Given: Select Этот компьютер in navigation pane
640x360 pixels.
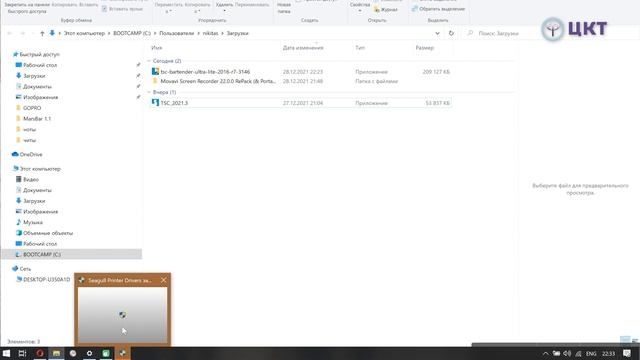Looking at the screenshot, I should pyautogui.click(x=40, y=169).
